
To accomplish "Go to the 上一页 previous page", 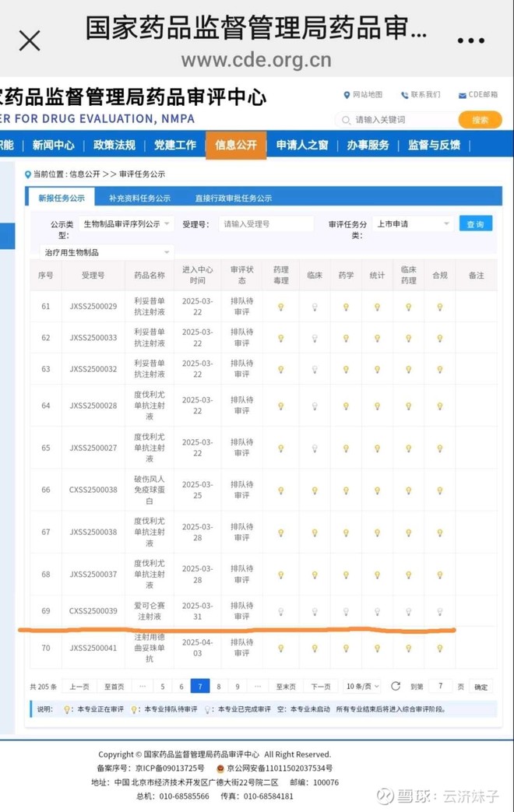I will (79, 687).
